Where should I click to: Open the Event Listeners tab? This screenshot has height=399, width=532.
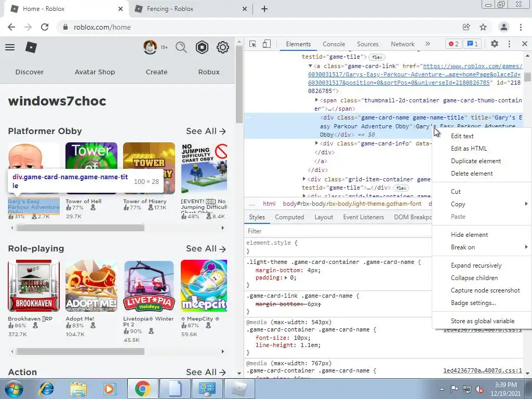363,217
